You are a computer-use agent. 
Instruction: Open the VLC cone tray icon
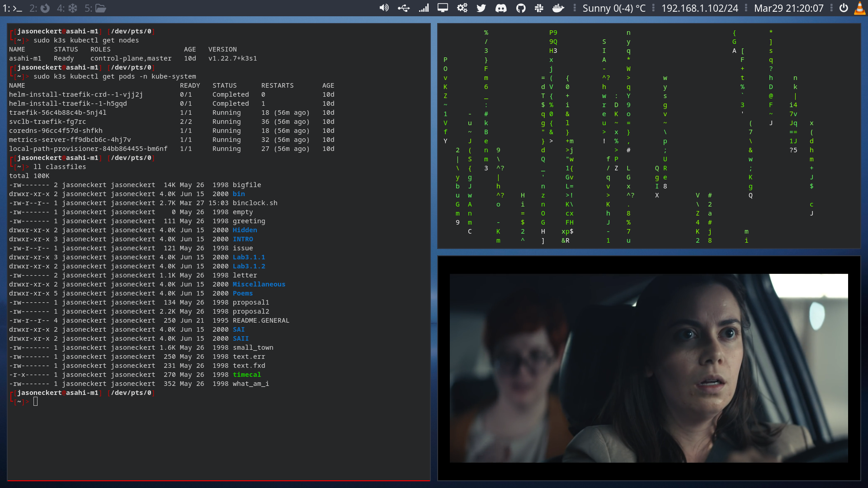(x=860, y=8)
